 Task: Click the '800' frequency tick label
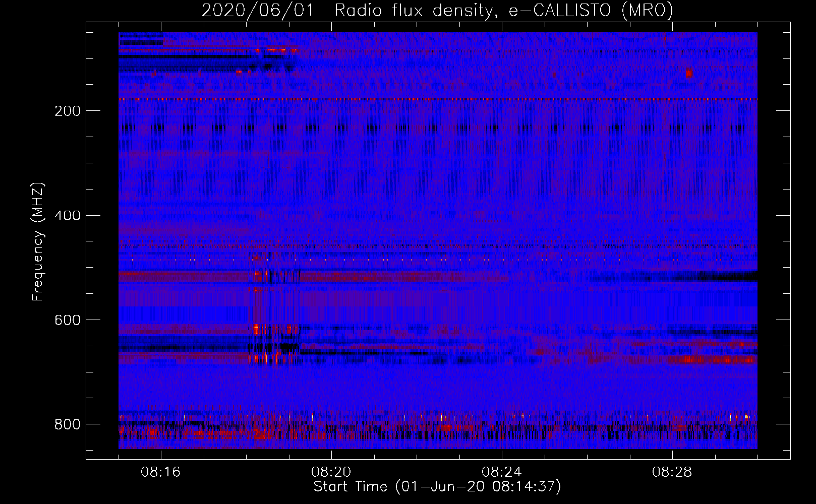tap(68, 424)
